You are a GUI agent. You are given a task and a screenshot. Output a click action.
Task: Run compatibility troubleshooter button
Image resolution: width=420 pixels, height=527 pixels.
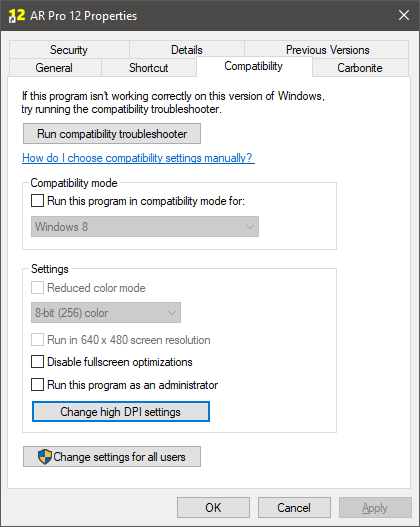[x=112, y=134]
